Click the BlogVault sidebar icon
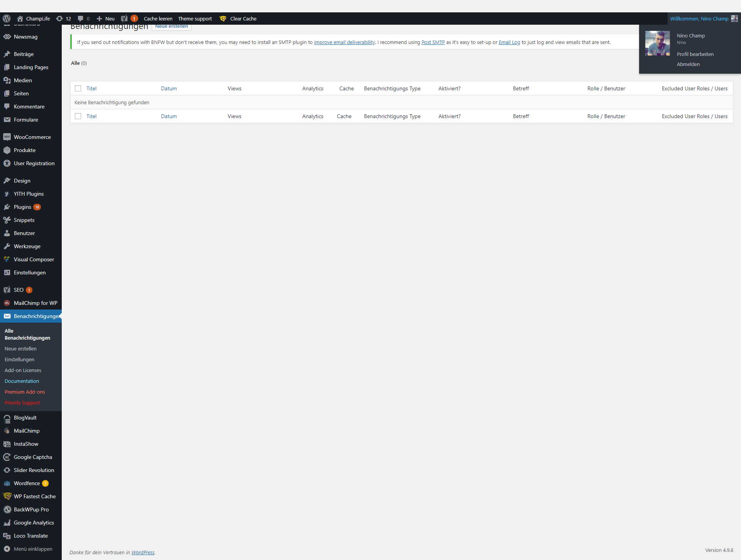Viewport: 741px width, 560px height. pyautogui.click(x=7, y=418)
